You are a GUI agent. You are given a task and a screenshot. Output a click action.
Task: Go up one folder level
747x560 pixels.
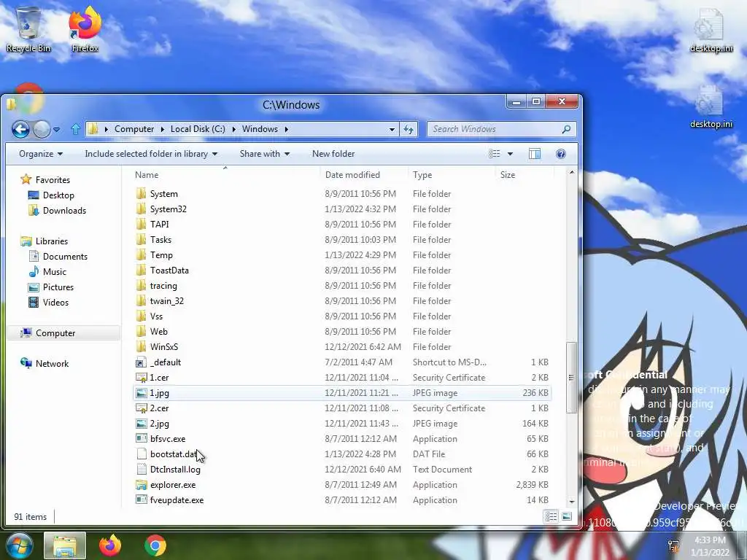[x=75, y=129]
